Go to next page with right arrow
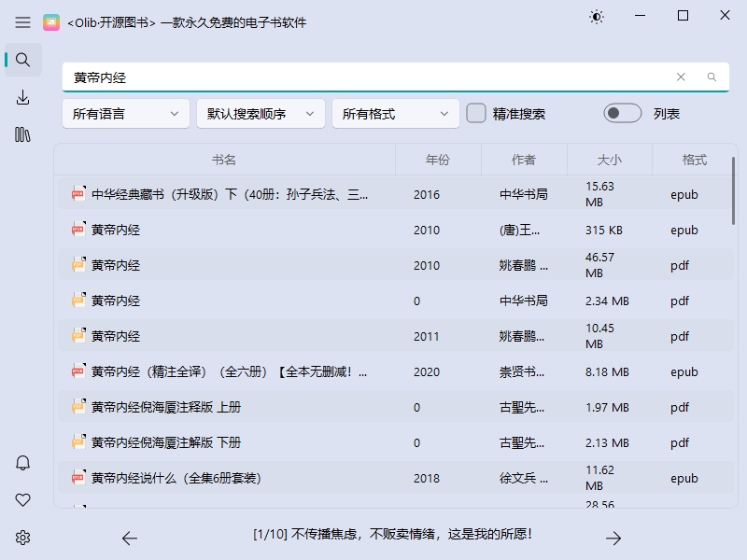 click(614, 538)
